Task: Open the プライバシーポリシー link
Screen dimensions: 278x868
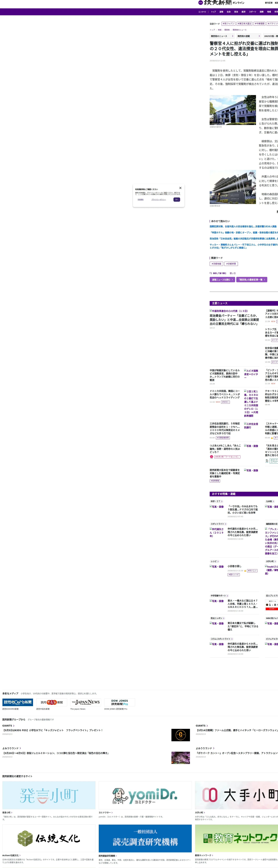Action: click(159, 199)
